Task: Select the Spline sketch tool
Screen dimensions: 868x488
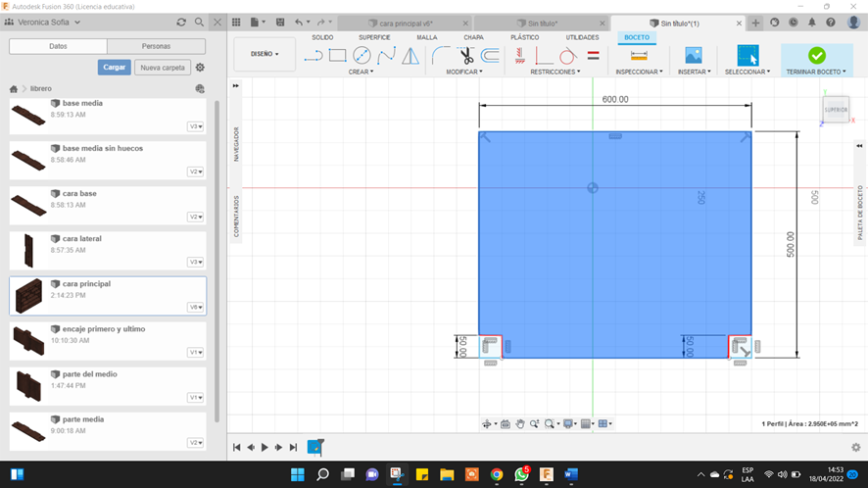Action: [x=386, y=56]
